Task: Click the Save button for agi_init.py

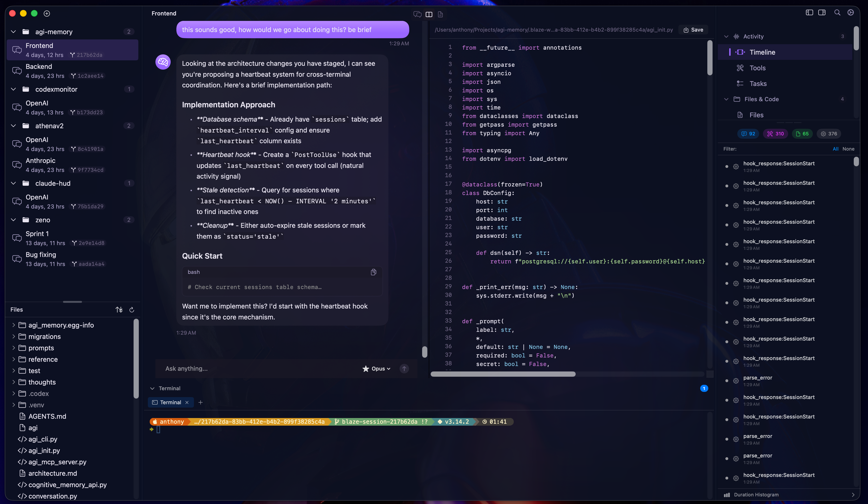Action: coord(693,30)
